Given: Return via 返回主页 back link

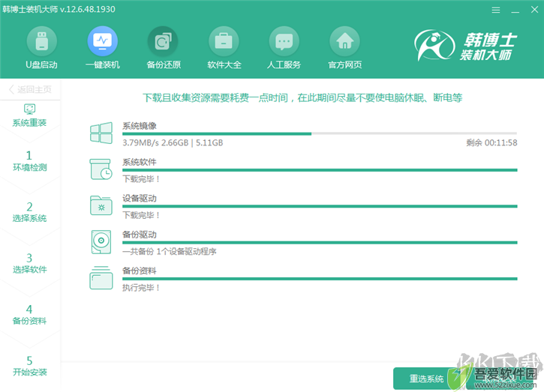Looking at the screenshot, I should click(30, 89).
